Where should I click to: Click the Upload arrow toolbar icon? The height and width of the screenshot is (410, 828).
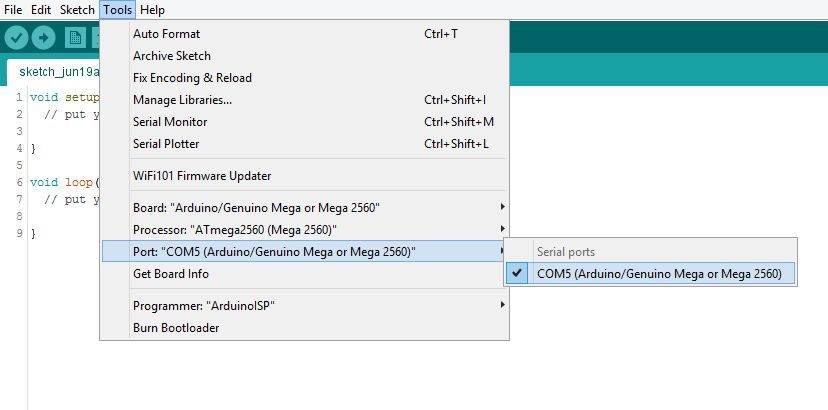(x=43, y=38)
